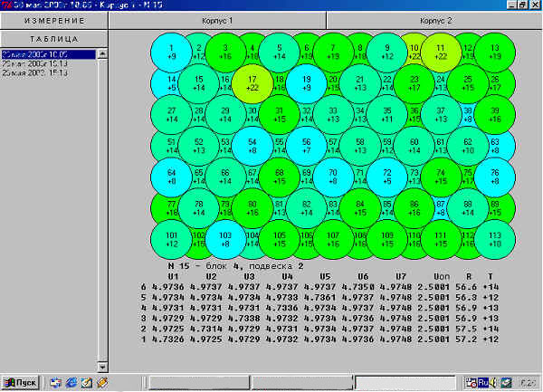The width and height of the screenshot is (543, 392).
Task: Click the value 4.7350 in table
Action: pos(358,287)
